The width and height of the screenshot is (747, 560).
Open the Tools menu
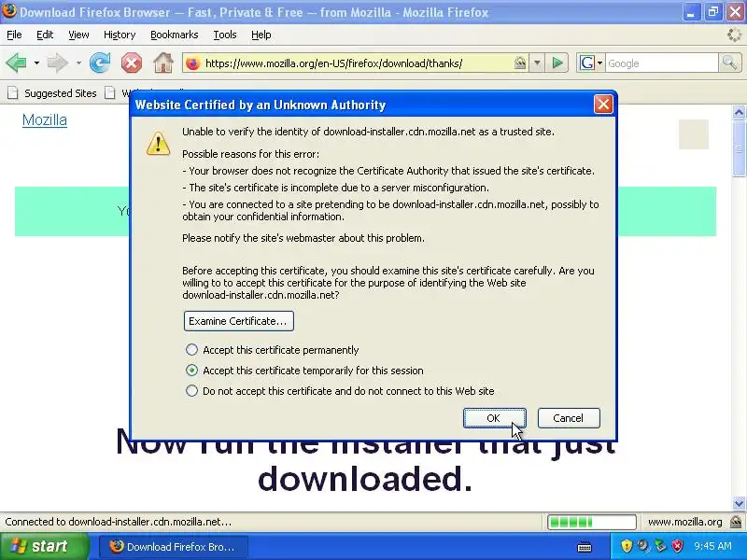coord(225,35)
